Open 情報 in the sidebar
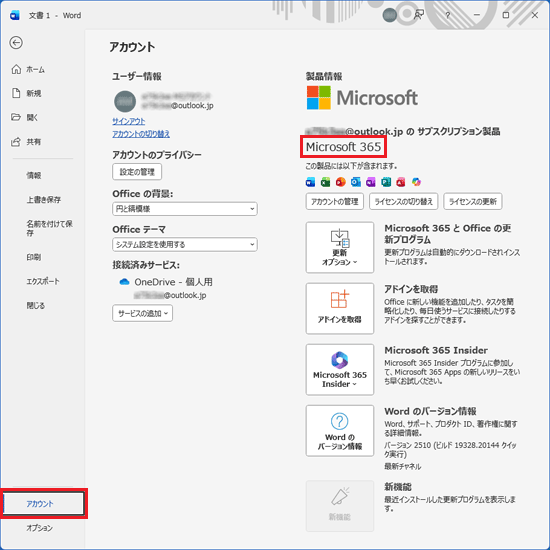 [x=34, y=175]
